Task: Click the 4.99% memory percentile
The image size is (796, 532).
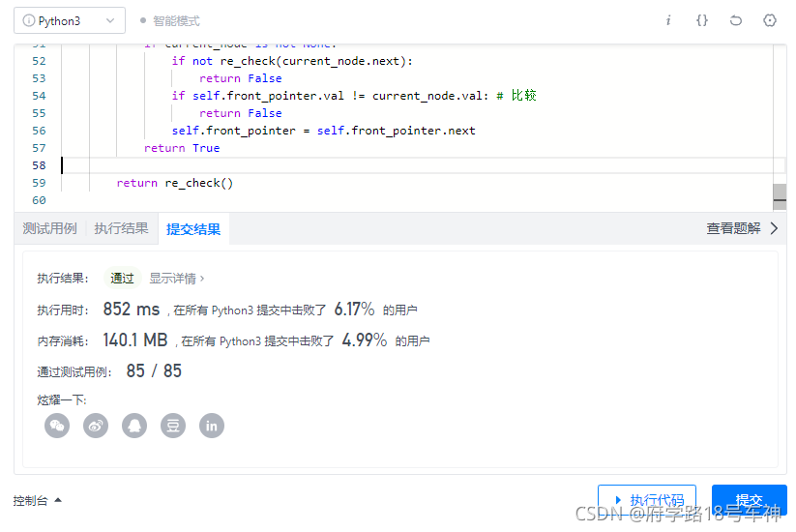Action: (365, 340)
